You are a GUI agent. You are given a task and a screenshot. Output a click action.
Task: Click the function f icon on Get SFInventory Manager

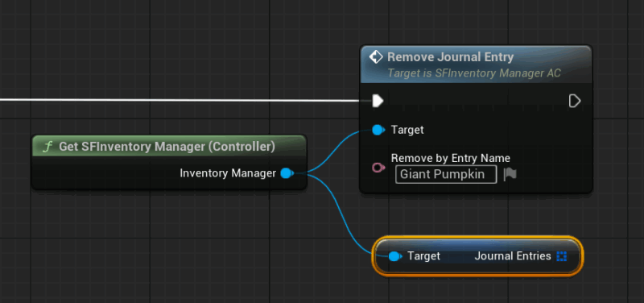(47, 147)
